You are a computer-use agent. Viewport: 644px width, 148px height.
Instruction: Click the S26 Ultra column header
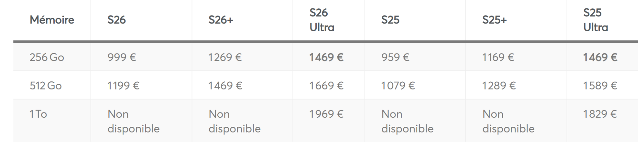(x=322, y=20)
